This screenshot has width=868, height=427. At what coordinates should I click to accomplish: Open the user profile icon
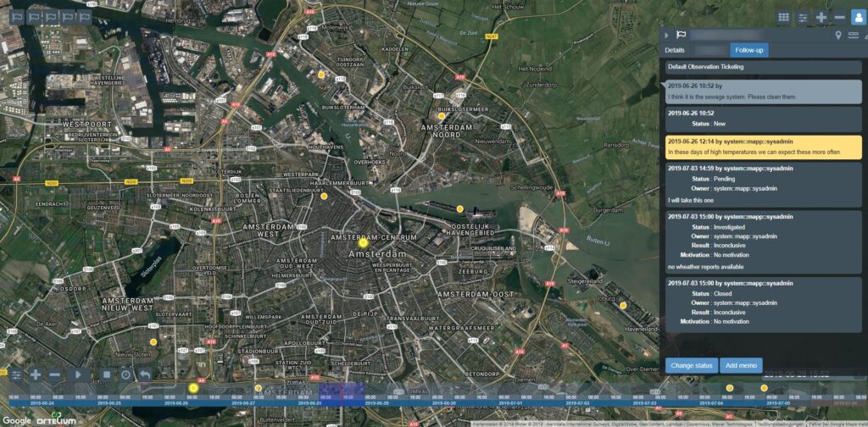(x=857, y=17)
